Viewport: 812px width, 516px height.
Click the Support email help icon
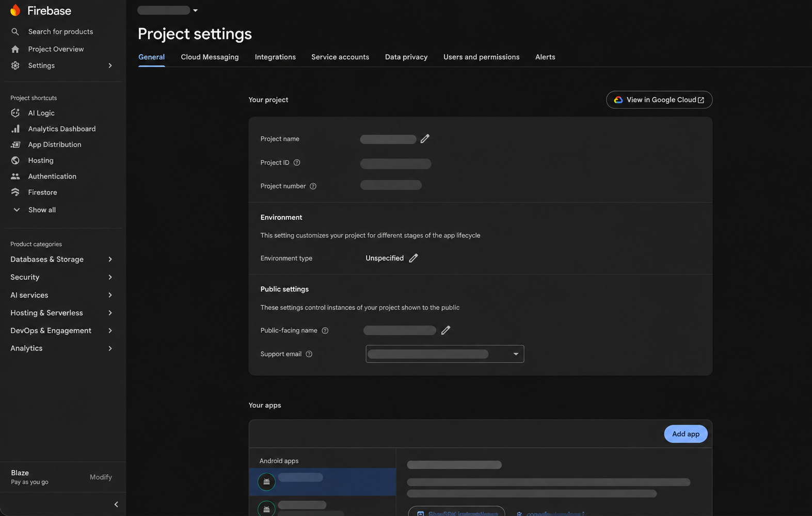pyautogui.click(x=309, y=354)
